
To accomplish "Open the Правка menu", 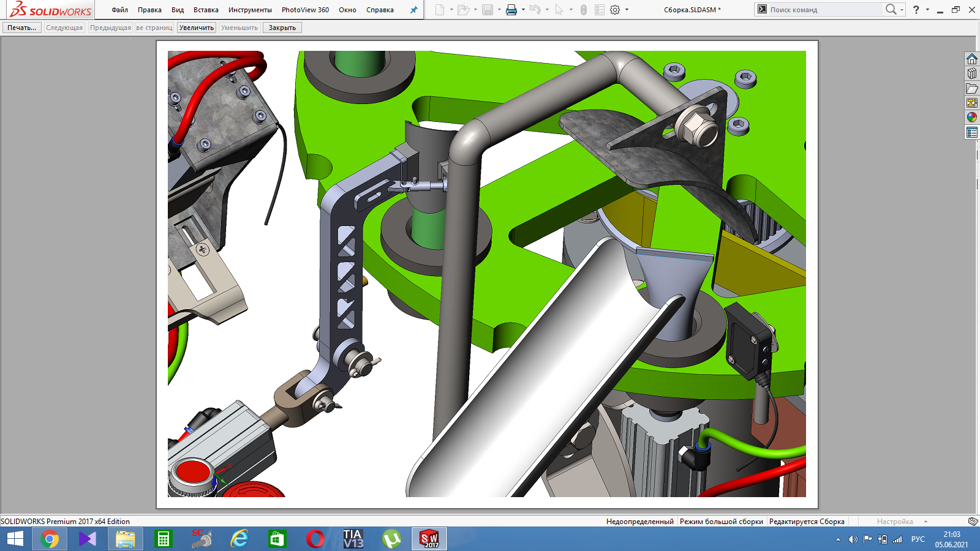I will click(x=149, y=10).
